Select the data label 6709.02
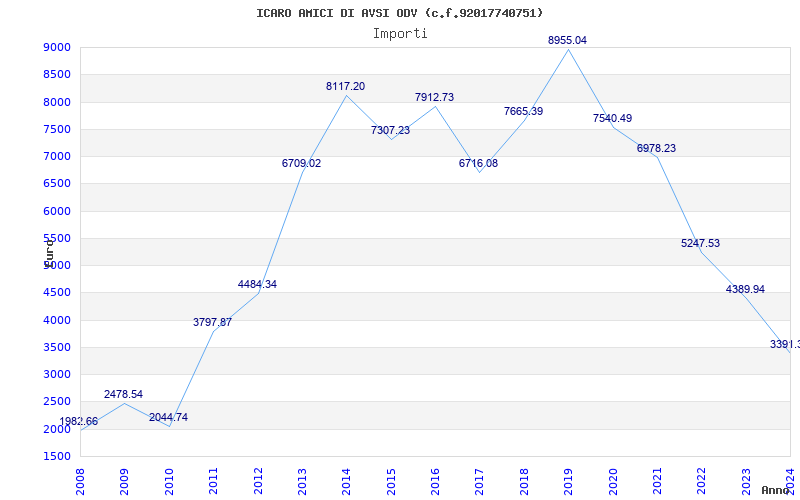The width and height of the screenshot is (800, 500). pyautogui.click(x=302, y=163)
